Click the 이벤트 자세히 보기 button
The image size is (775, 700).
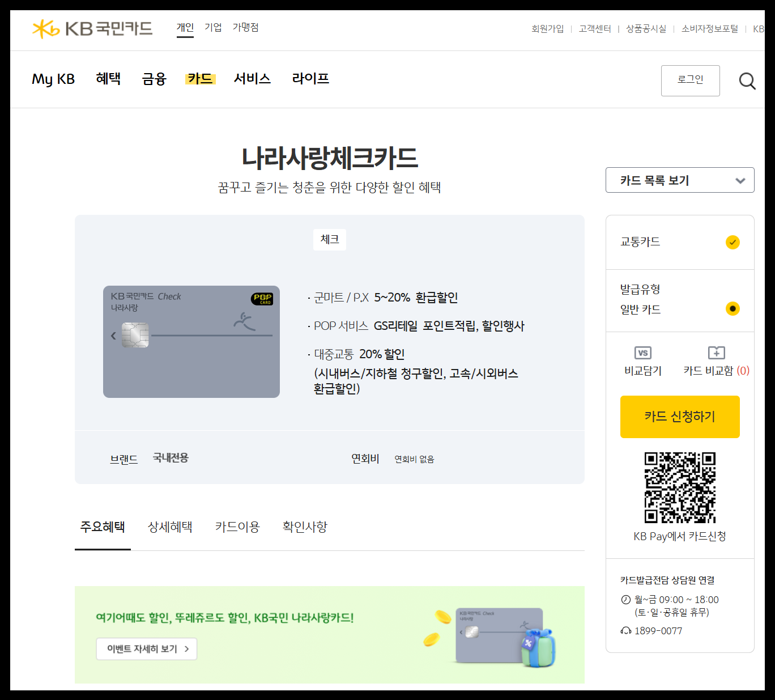coord(147,649)
